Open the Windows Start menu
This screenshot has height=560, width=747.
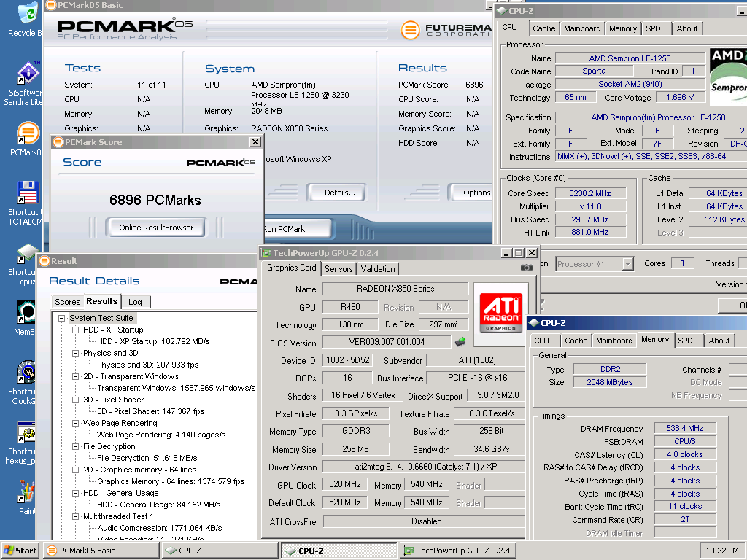(x=20, y=551)
